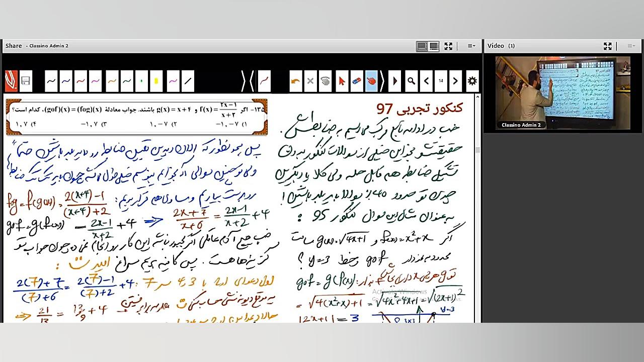Pick the purple pen beside the line tool

[173, 81]
